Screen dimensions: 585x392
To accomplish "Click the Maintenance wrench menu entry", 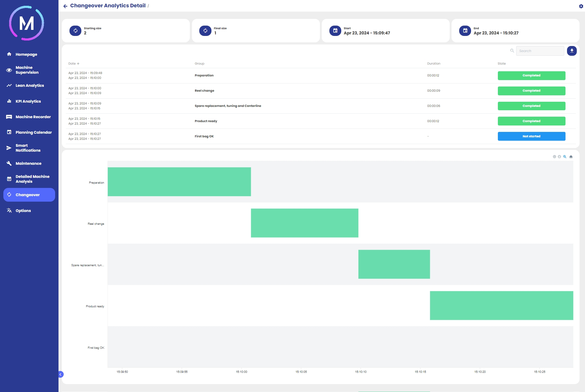I will (x=28, y=164).
